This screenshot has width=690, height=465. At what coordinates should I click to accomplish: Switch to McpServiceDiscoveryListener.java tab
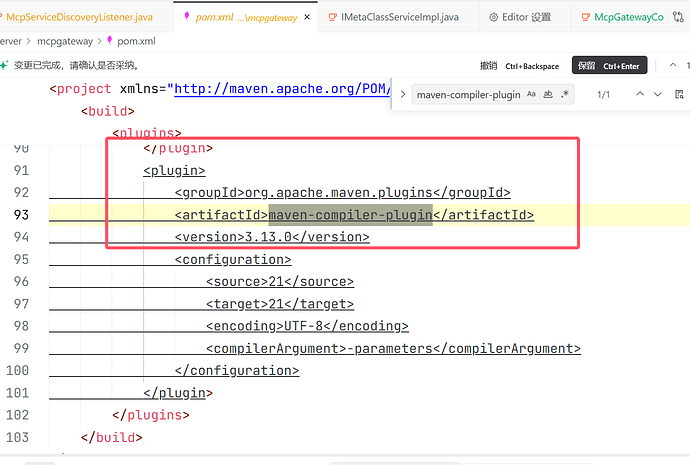79,17
